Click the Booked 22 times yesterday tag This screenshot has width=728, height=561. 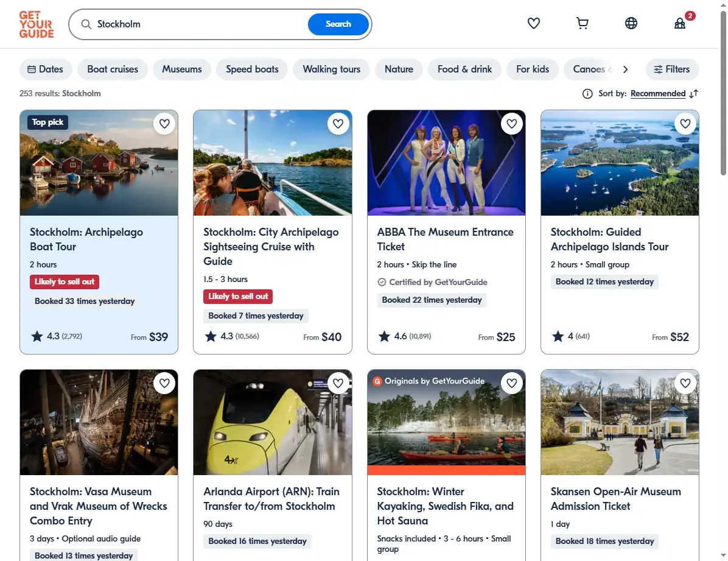[x=432, y=300]
